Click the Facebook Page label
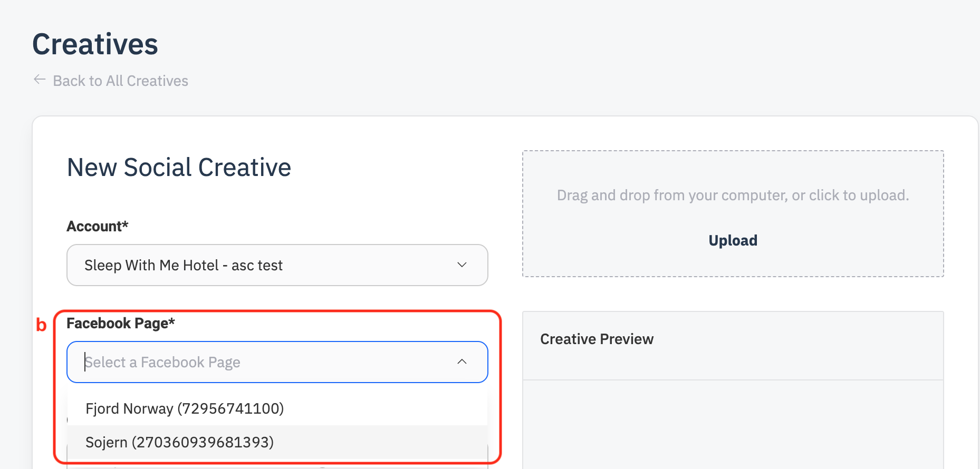980x469 pixels. (x=120, y=323)
